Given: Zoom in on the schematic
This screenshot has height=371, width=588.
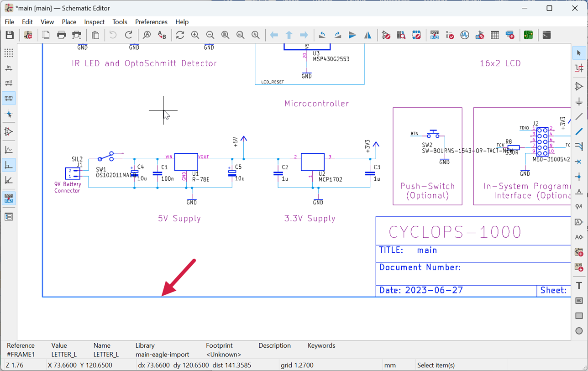Looking at the screenshot, I should coord(195,35).
